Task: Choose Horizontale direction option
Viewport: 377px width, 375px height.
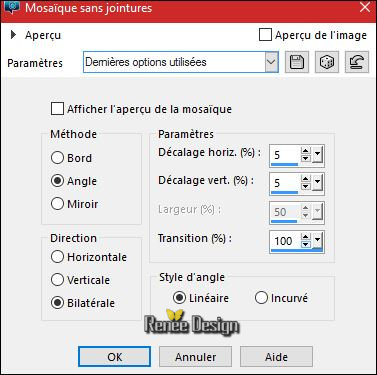Action: 57,257
